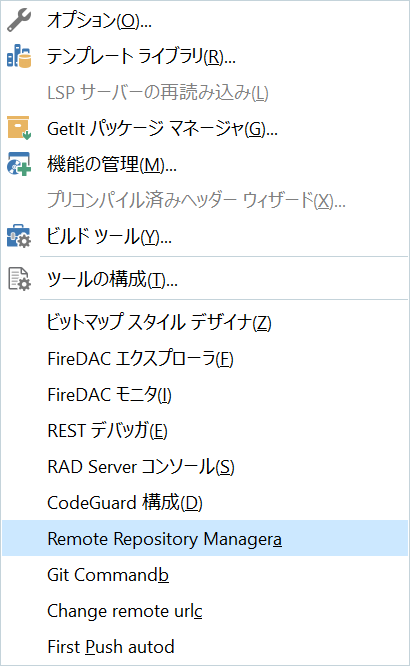Choose 機能の管理(M)... menu item
The image size is (410, 666).
point(205,164)
